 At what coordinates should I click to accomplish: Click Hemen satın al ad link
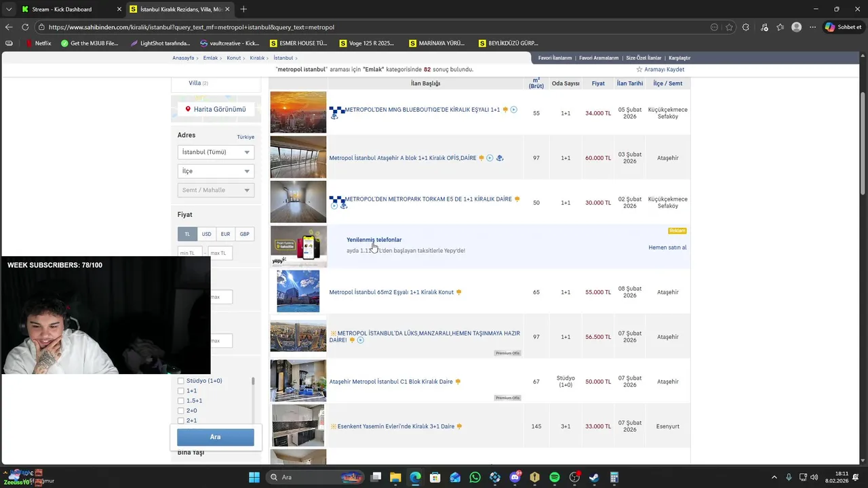(x=667, y=247)
